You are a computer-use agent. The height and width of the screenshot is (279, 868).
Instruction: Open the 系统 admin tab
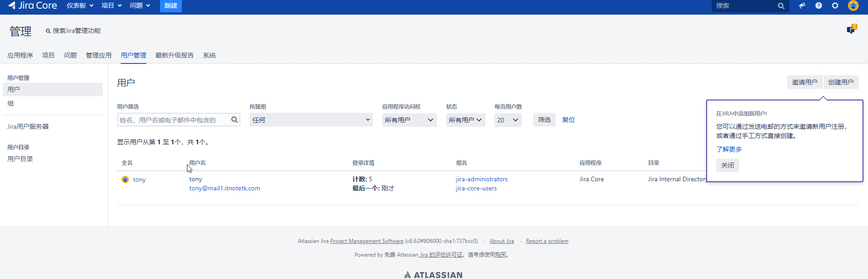click(209, 55)
